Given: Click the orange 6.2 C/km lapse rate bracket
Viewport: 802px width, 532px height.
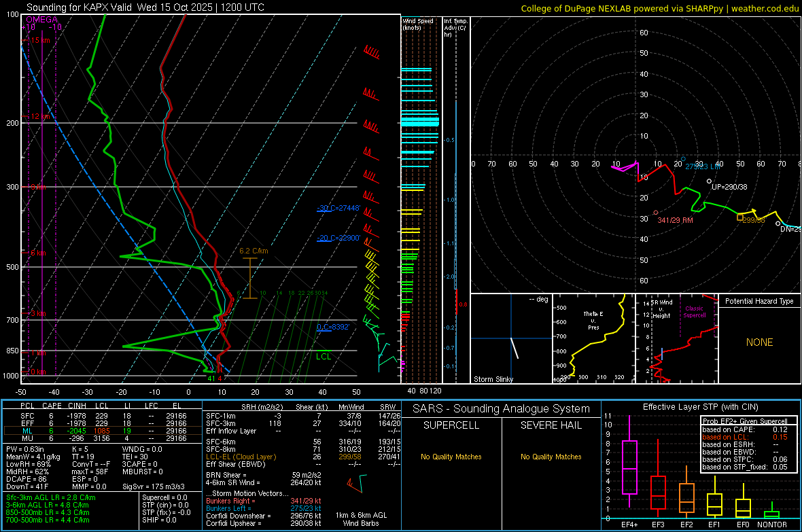Looking at the screenshot, I should [249, 279].
